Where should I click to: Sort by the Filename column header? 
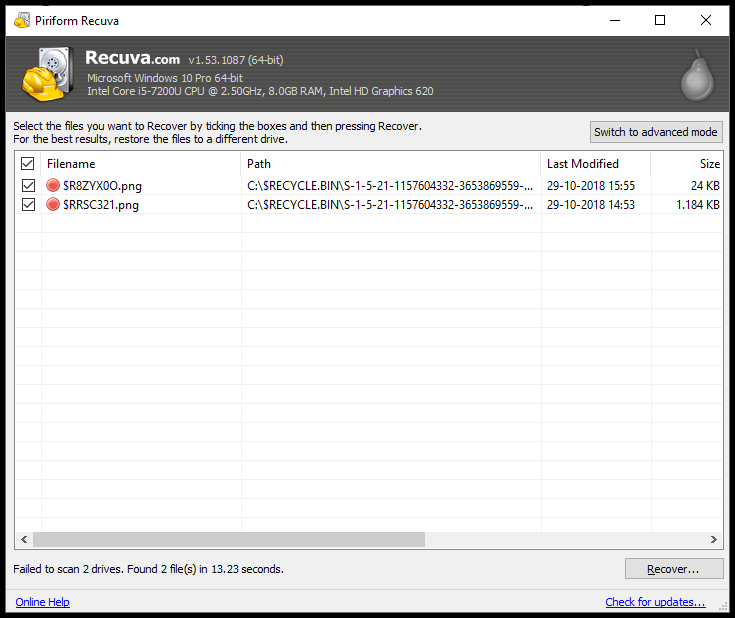140,164
